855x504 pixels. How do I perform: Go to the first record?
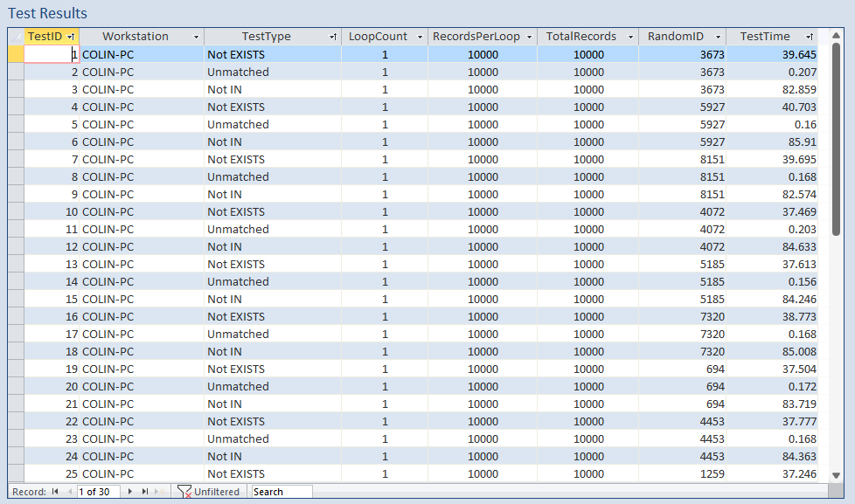tap(55, 492)
